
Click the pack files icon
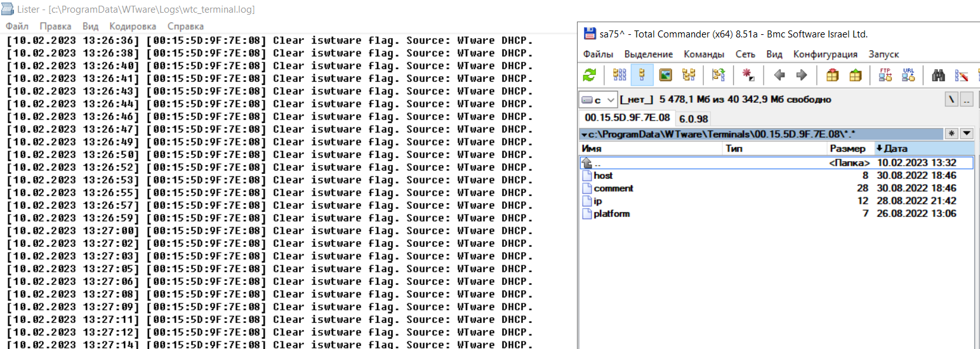pos(833,76)
